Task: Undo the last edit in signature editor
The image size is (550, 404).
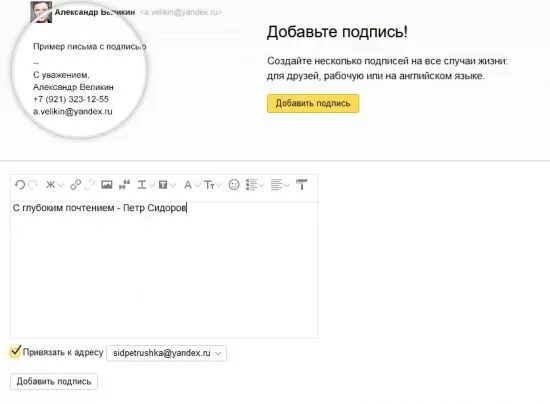Action: (20, 184)
